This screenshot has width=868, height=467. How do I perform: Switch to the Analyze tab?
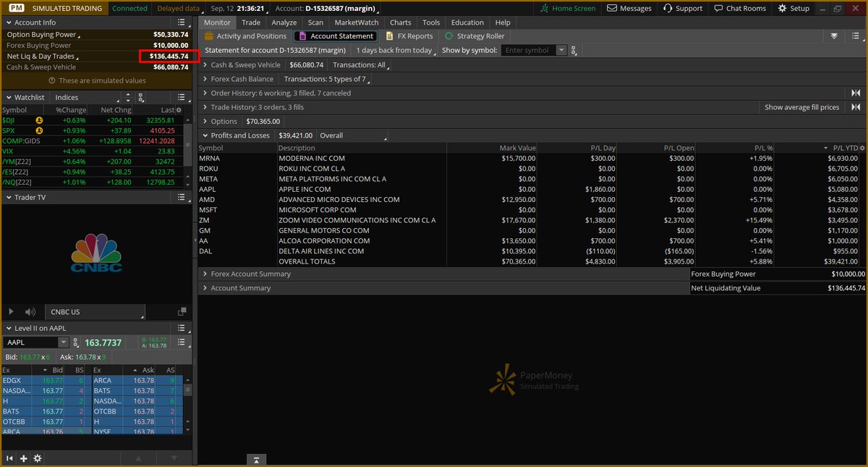coord(284,22)
